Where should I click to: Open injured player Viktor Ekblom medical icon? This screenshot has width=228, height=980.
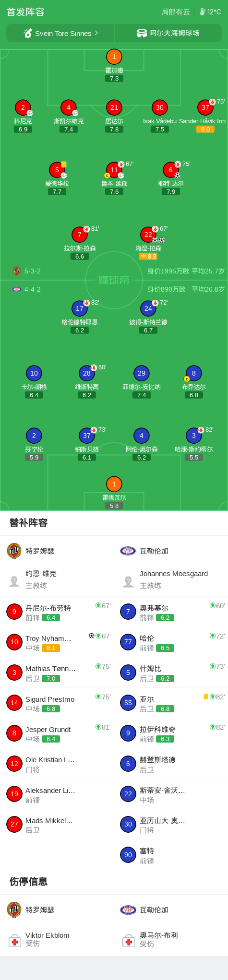(14, 941)
